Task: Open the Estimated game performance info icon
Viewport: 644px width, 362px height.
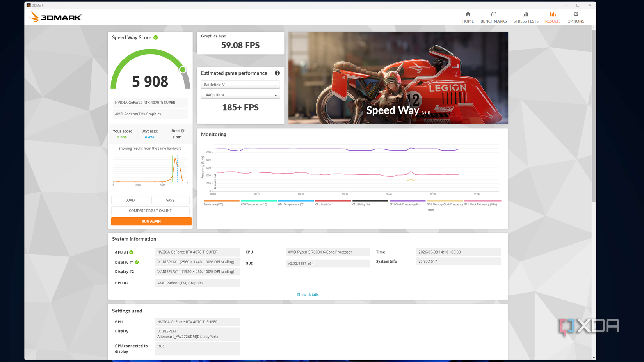Action: [277, 73]
